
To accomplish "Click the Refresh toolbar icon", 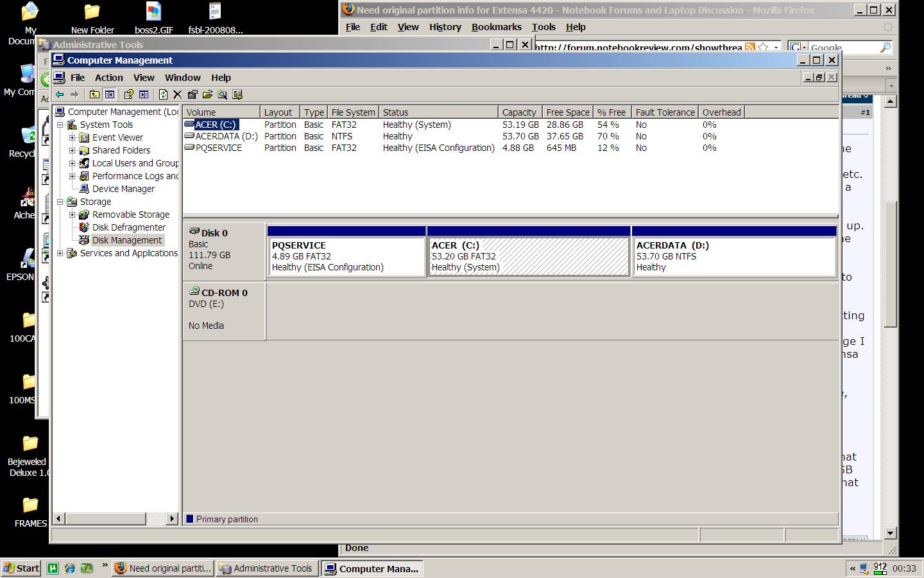I will [x=163, y=94].
